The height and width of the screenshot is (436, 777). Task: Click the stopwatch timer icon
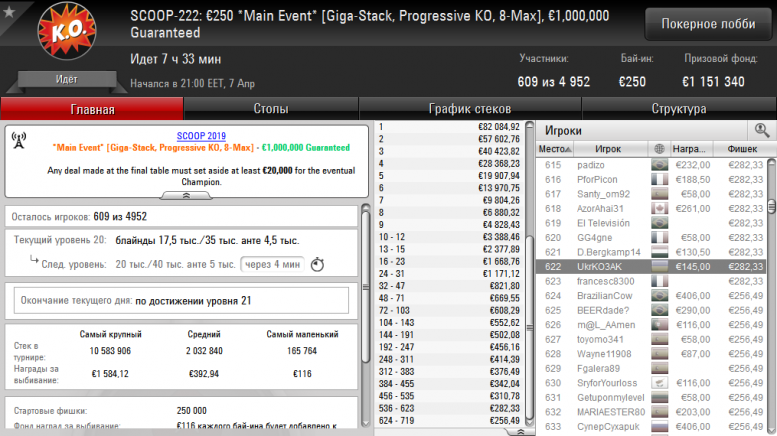(x=317, y=265)
